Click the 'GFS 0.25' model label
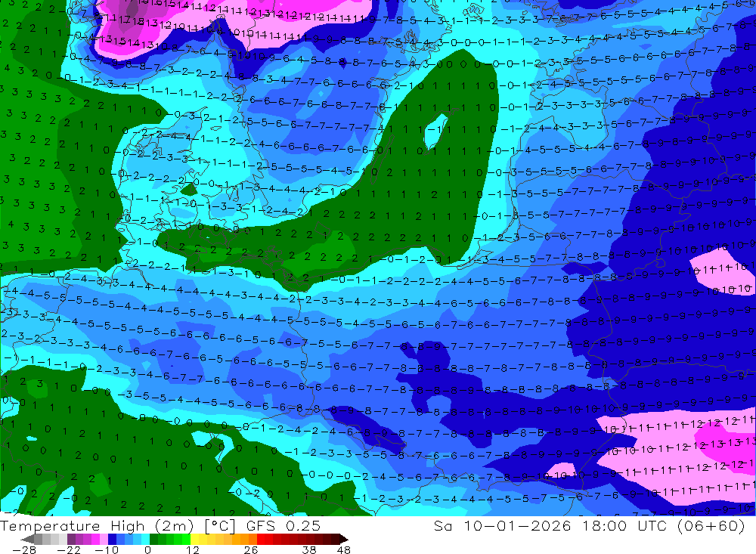 (283, 525)
